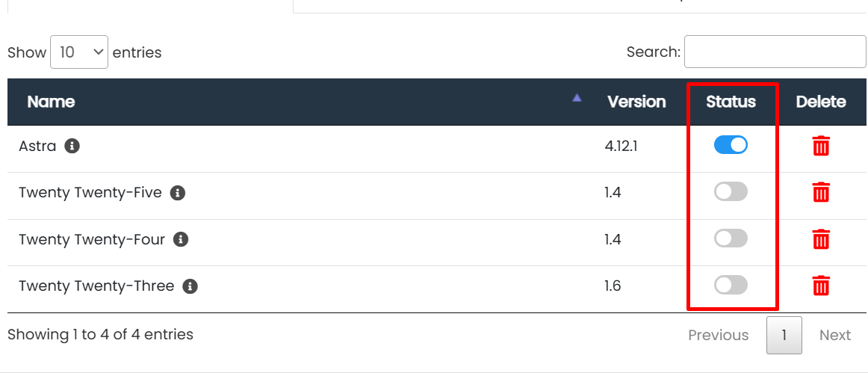868x373 pixels.
Task: Select page 1 in pagination
Action: [x=784, y=335]
